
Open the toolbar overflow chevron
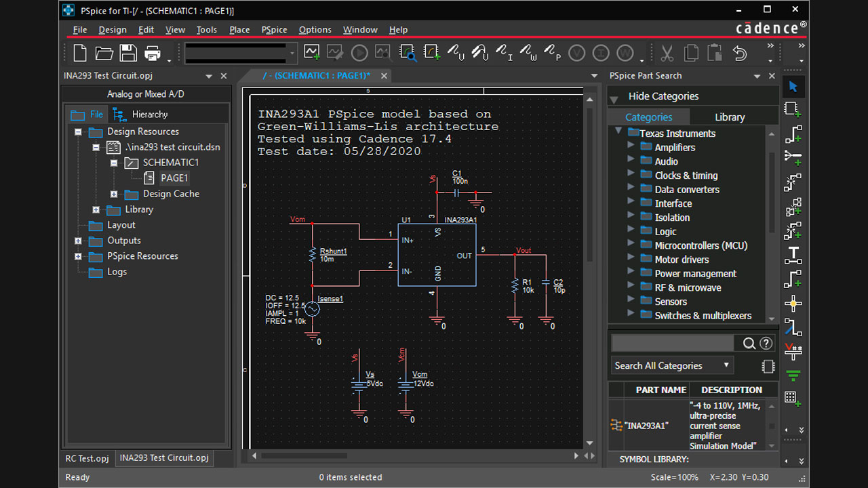pyautogui.click(x=770, y=46)
